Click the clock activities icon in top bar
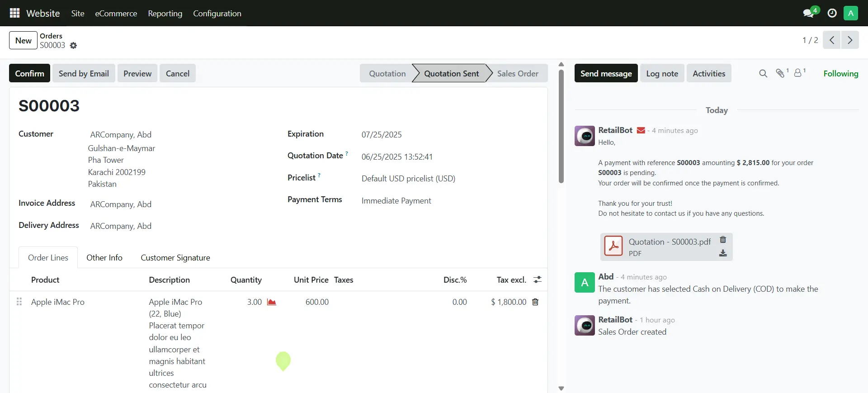 pos(832,13)
